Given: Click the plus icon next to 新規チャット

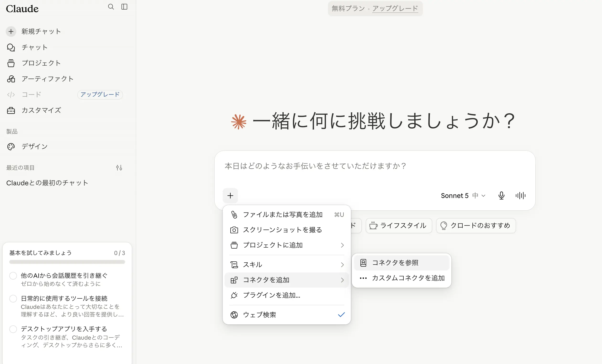Looking at the screenshot, I should coord(11,31).
